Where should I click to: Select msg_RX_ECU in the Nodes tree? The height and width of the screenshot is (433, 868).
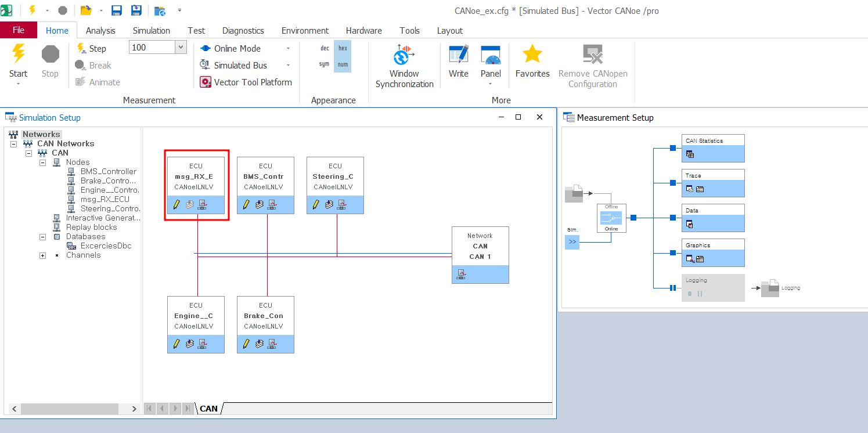(105, 199)
